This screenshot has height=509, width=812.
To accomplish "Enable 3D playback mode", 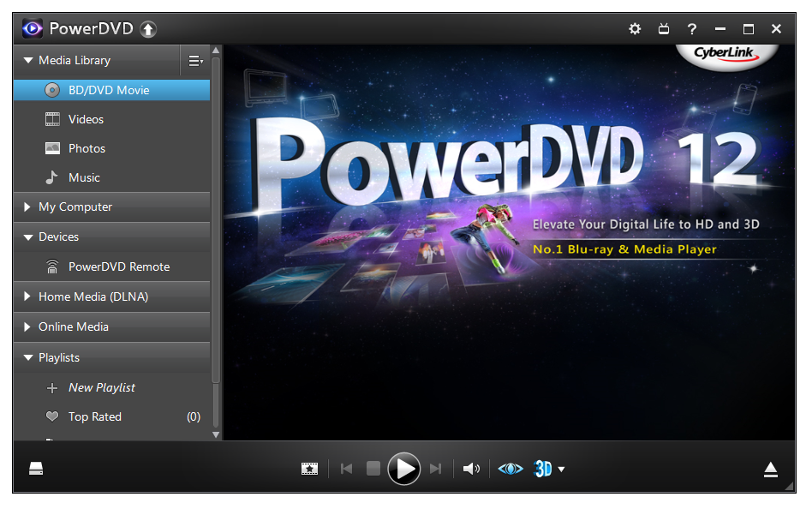I will (x=541, y=469).
